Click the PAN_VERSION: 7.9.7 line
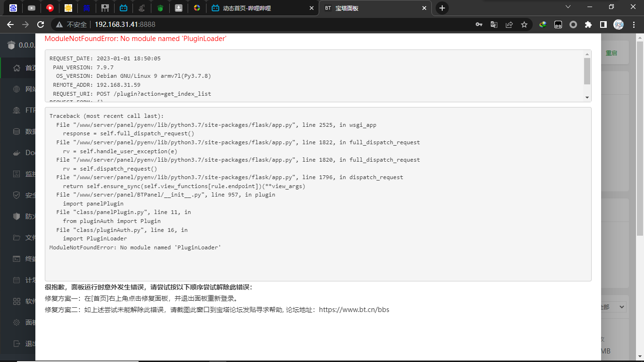The image size is (644, 362). point(83,67)
